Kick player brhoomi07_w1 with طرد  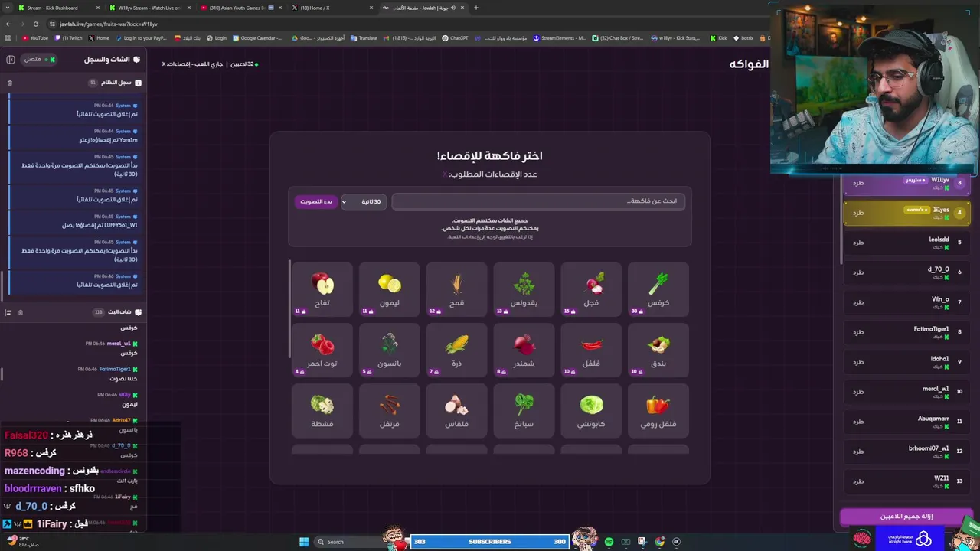click(x=858, y=452)
